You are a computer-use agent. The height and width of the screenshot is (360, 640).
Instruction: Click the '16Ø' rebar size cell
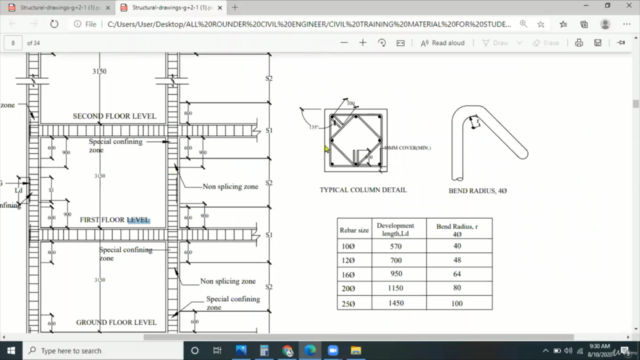(348, 275)
